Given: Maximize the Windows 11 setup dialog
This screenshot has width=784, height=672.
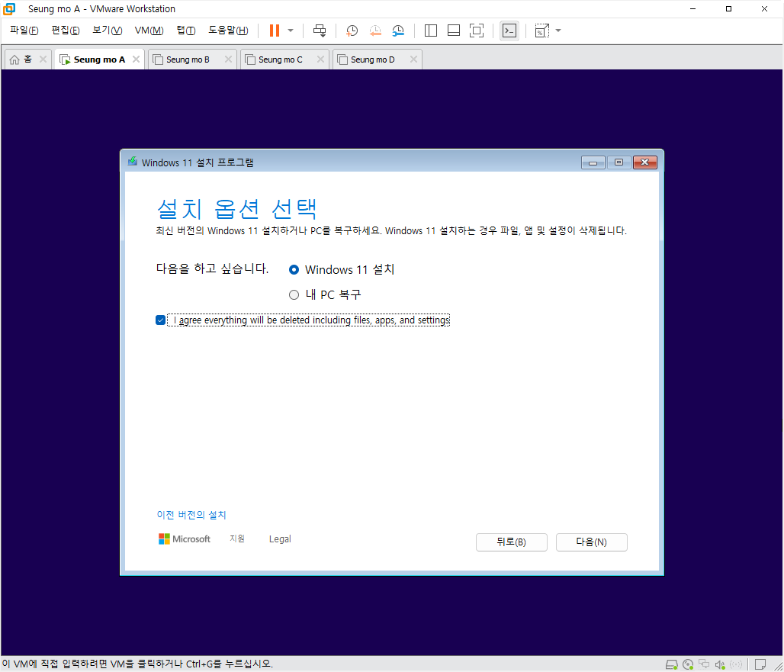Looking at the screenshot, I should pos(619,162).
